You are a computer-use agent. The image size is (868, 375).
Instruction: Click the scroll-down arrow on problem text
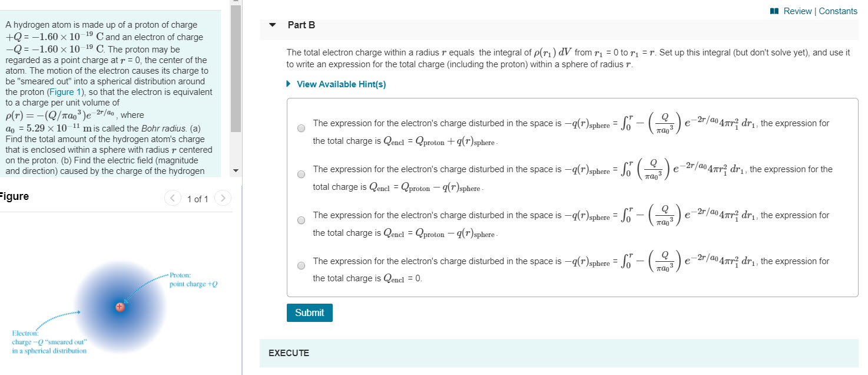(x=235, y=170)
